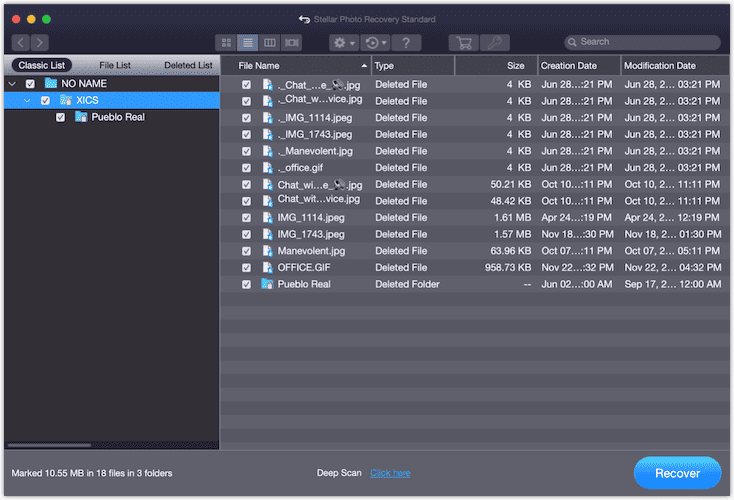Click the Deep Scan 'Click here' link
Screen dimensions: 734x500
click(390, 473)
